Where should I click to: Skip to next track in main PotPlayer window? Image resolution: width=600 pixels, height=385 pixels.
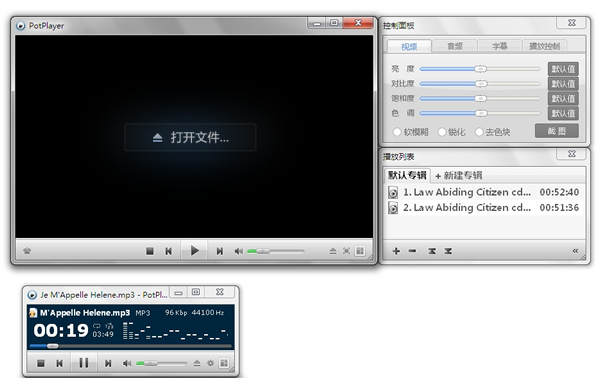(x=220, y=251)
